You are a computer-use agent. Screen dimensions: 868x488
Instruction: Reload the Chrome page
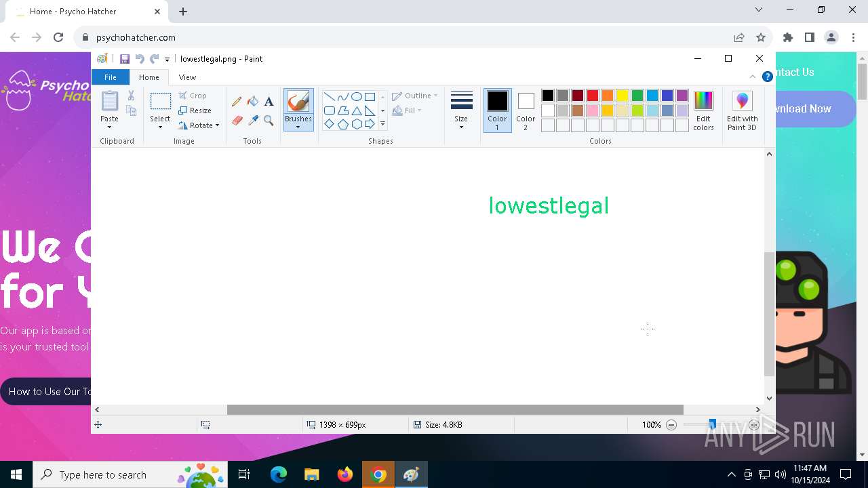pyautogui.click(x=58, y=37)
